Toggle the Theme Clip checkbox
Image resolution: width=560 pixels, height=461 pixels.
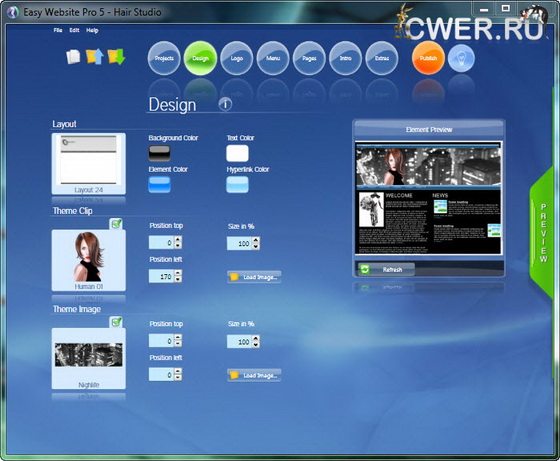click(116, 224)
